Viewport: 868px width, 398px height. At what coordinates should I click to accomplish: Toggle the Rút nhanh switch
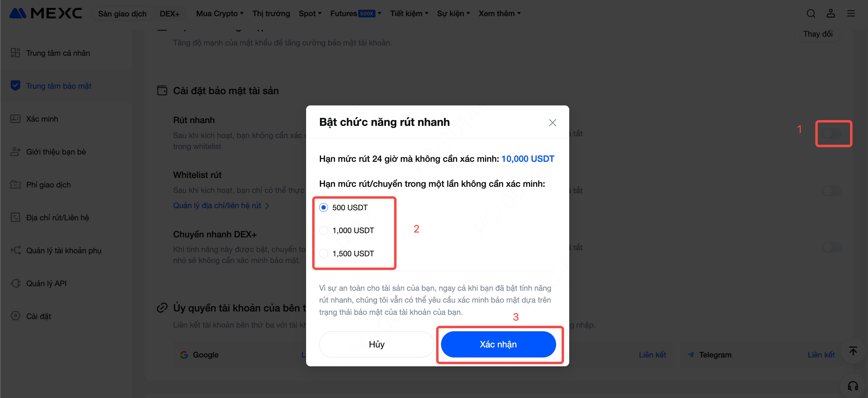[832, 133]
